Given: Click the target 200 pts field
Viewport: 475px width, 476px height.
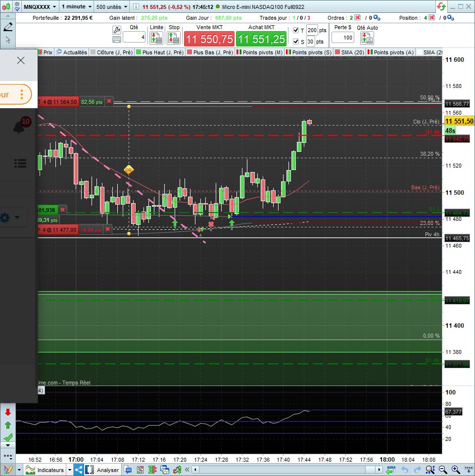Looking at the screenshot, I should pos(312,30).
